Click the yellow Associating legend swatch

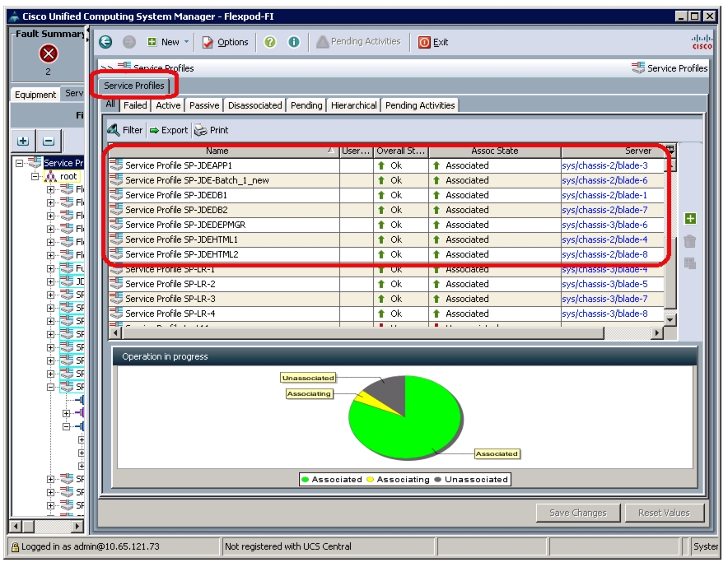[x=370, y=479]
